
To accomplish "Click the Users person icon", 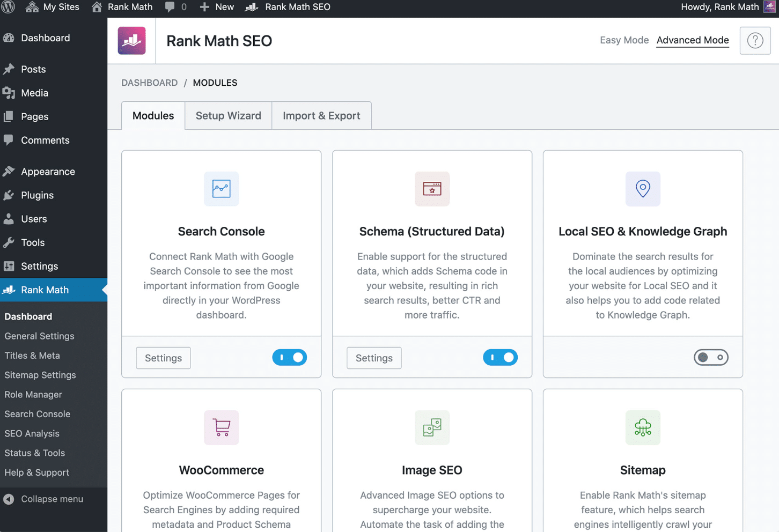I will point(9,219).
